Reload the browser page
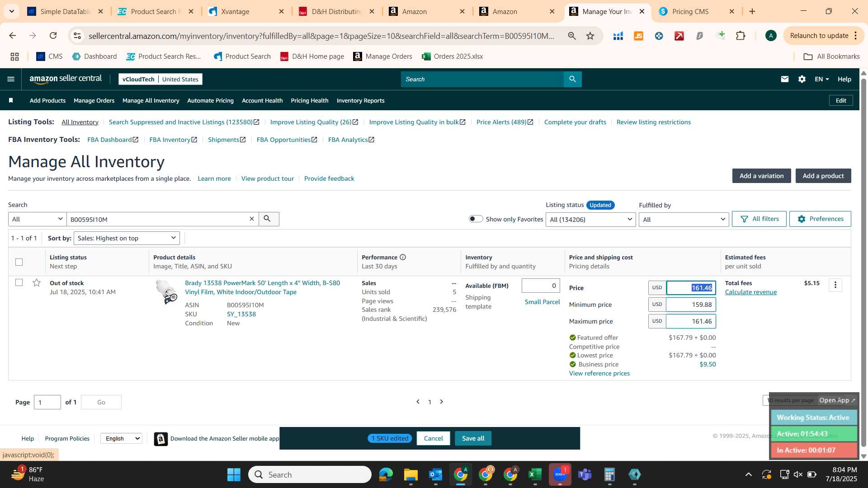The width and height of the screenshot is (868, 488). tap(53, 36)
